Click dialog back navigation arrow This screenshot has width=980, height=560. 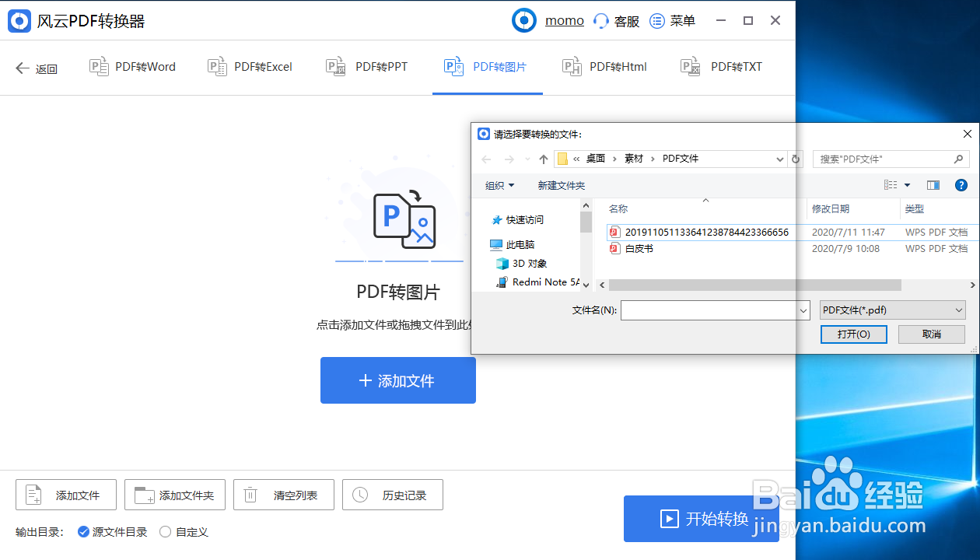point(486,159)
